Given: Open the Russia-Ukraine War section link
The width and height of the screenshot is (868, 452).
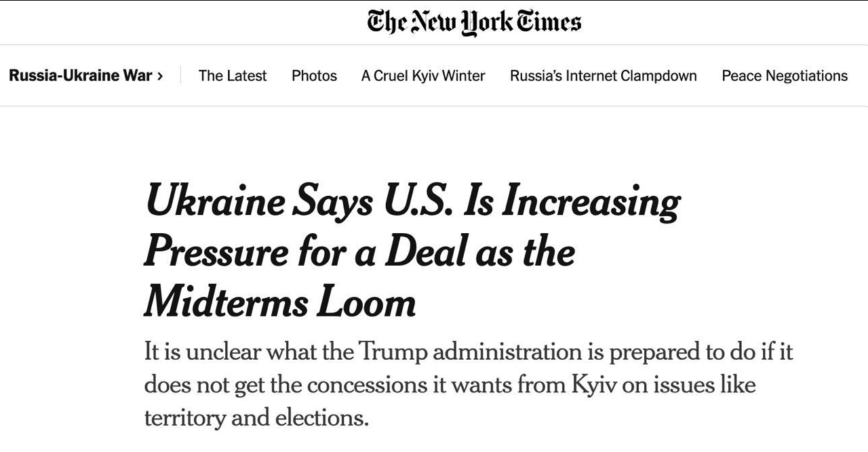Looking at the screenshot, I should click(80, 76).
